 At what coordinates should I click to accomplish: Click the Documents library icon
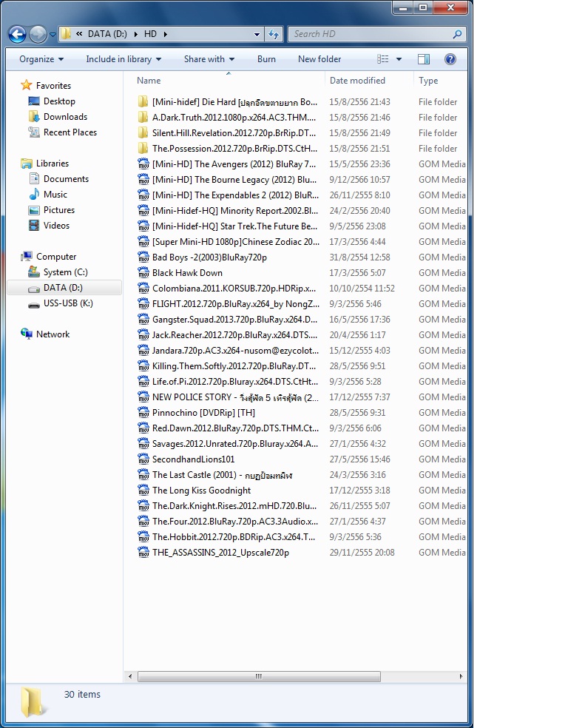tap(34, 178)
